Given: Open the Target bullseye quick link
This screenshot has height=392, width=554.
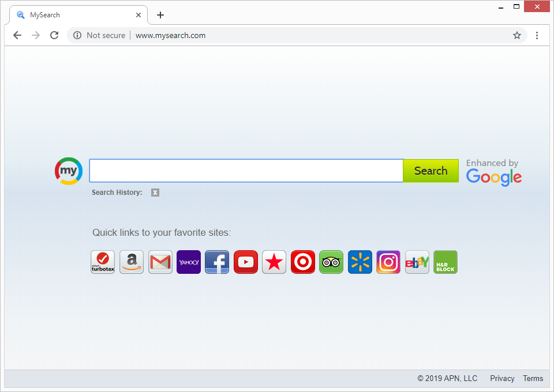Looking at the screenshot, I should pos(303,262).
